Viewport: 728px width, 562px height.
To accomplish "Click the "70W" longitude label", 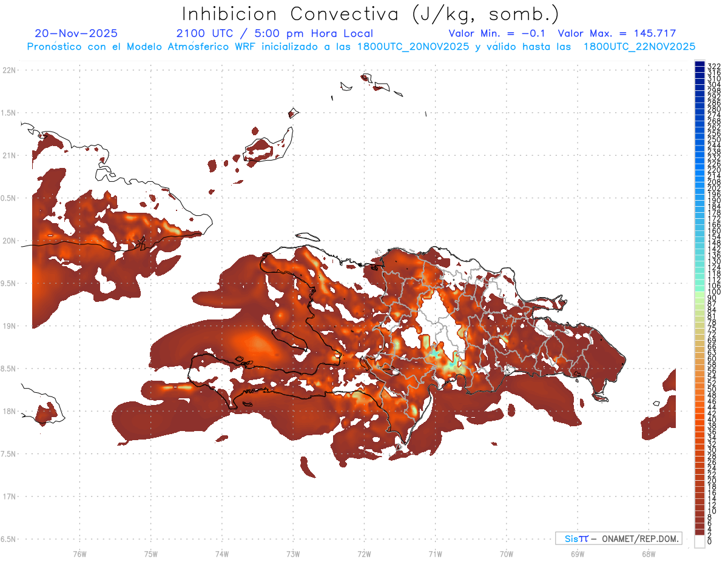I will [x=507, y=554].
